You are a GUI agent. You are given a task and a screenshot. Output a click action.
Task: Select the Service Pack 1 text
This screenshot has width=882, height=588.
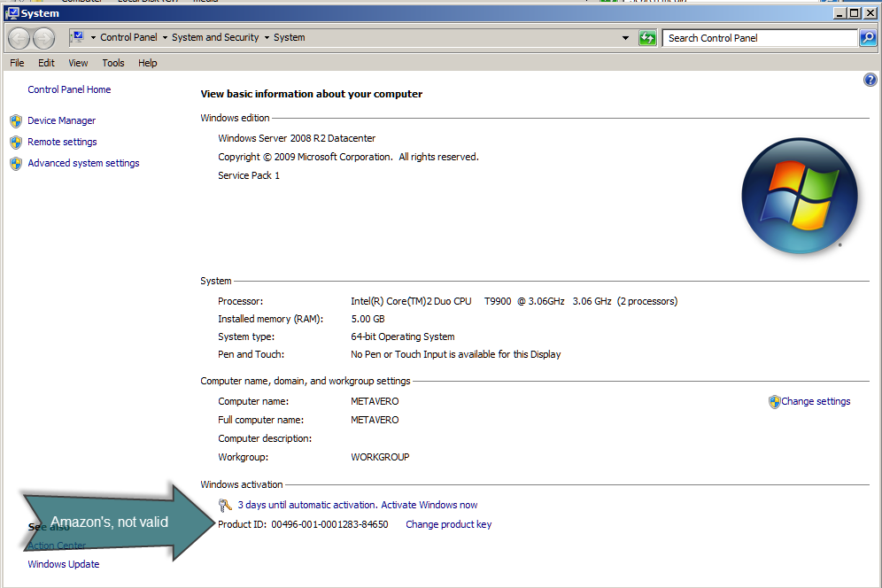249,175
